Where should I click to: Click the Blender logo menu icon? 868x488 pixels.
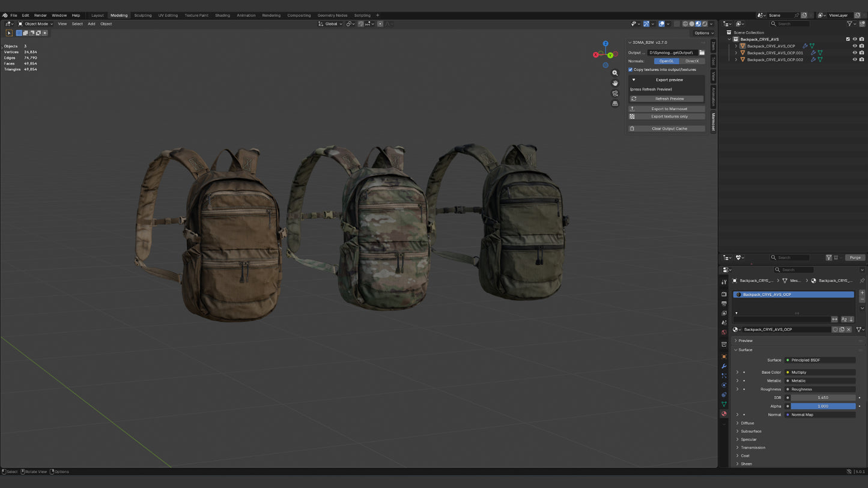pos(5,15)
